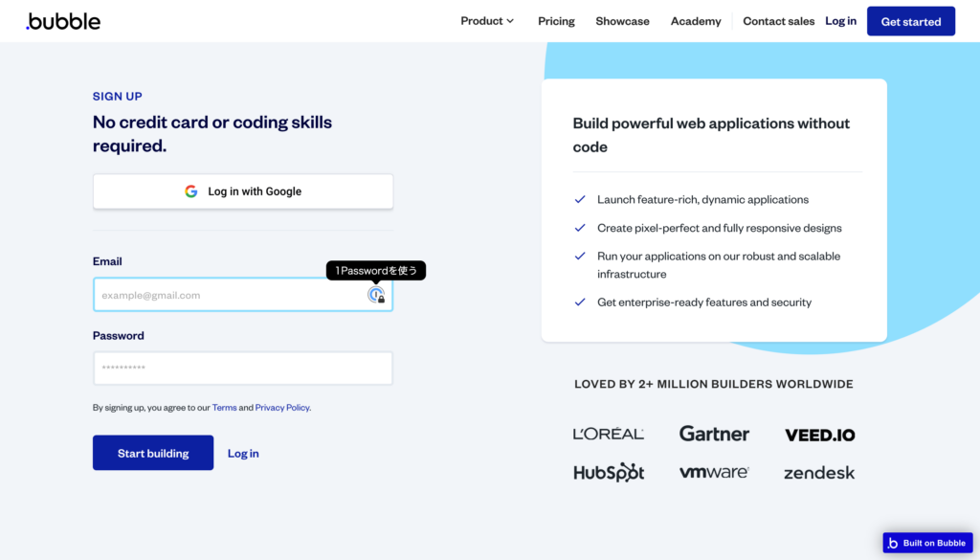Open the Pricing page
Image resolution: width=980 pixels, height=560 pixels.
click(x=556, y=21)
